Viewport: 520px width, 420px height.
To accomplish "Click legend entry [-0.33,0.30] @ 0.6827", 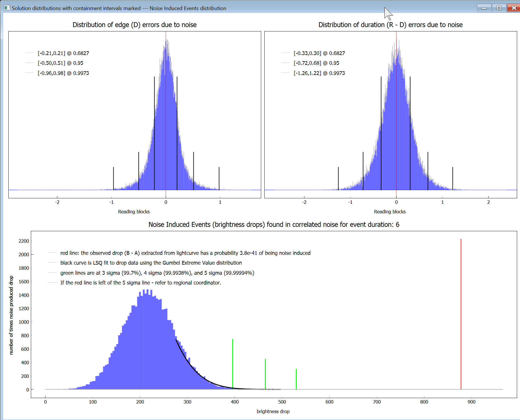I will click(313, 53).
